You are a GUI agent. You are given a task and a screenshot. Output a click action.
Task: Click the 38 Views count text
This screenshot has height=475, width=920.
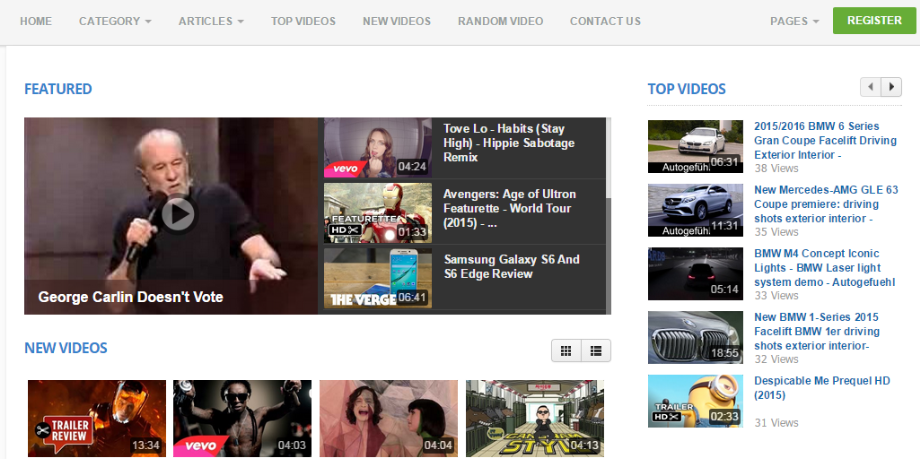[x=776, y=168]
